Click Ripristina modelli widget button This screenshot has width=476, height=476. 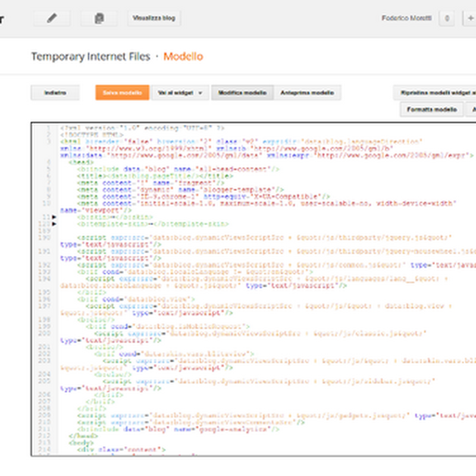[x=435, y=93]
